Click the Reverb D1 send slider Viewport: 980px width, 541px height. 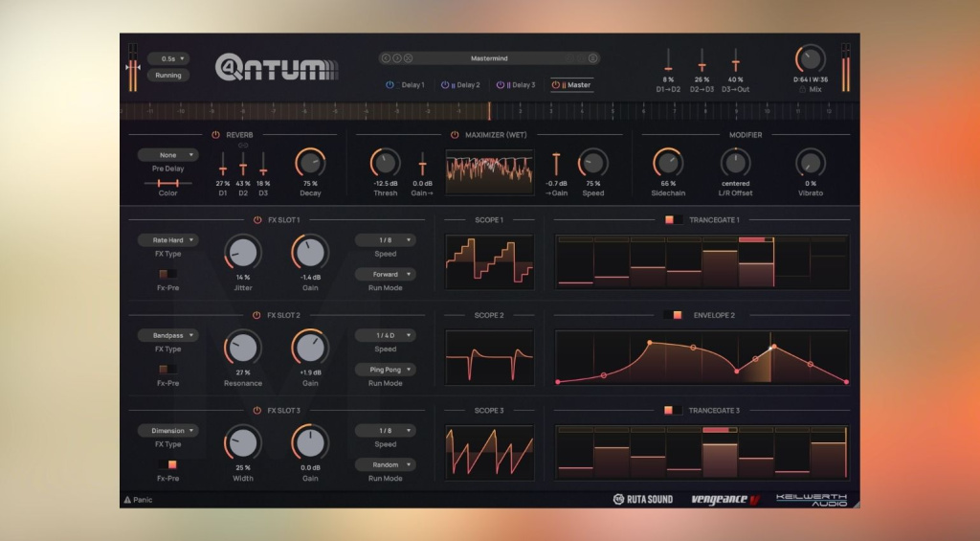tap(222, 165)
